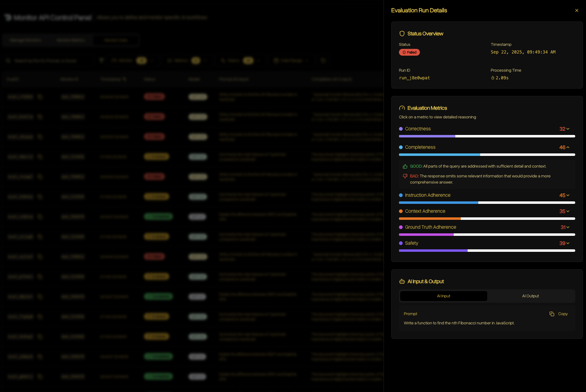The height and width of the screenshot is (392, 586).
Task: Click the search magnifier icon in the search field
Action: click(x=8, y=61)
